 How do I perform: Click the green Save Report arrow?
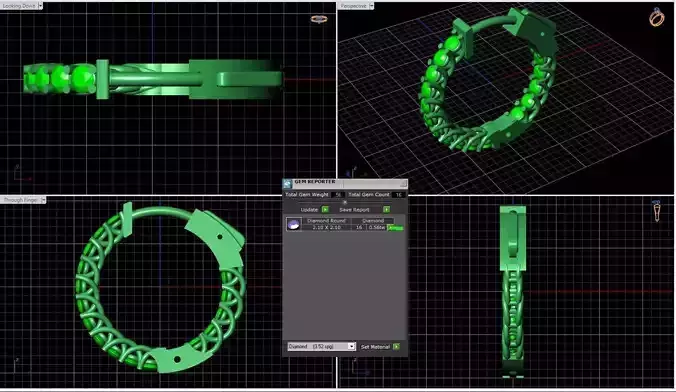(386, 210)
